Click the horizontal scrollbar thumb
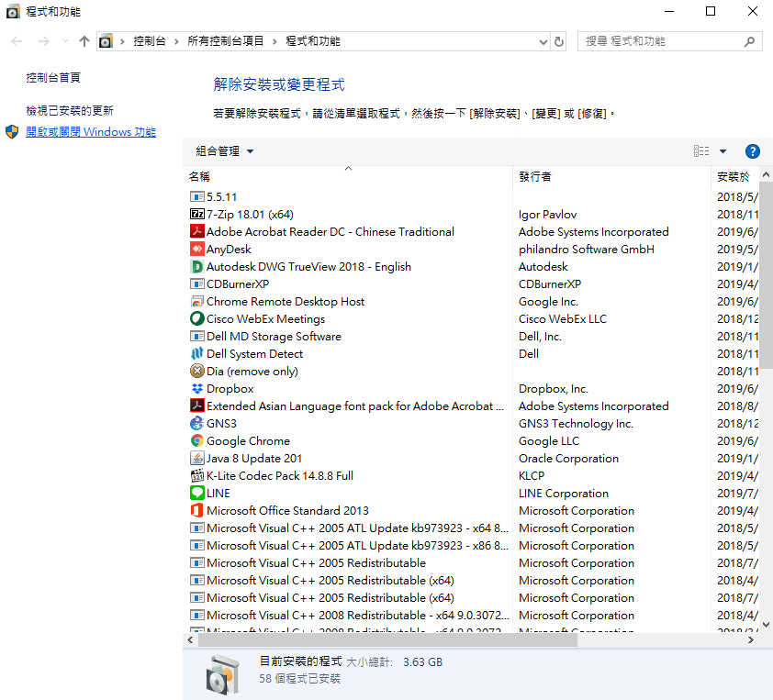This screenshot has width=773, height=700. click(387, 639)
